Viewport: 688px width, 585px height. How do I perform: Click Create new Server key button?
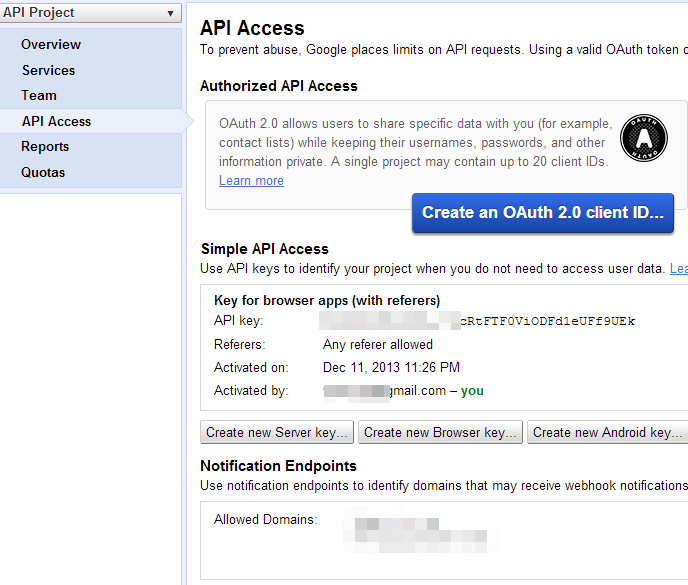277,432
